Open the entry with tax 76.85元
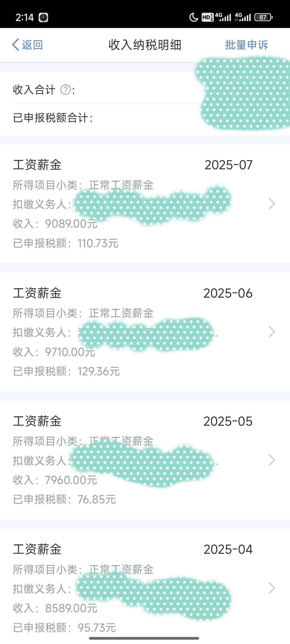The image size is (290, 644). [145, 460]
